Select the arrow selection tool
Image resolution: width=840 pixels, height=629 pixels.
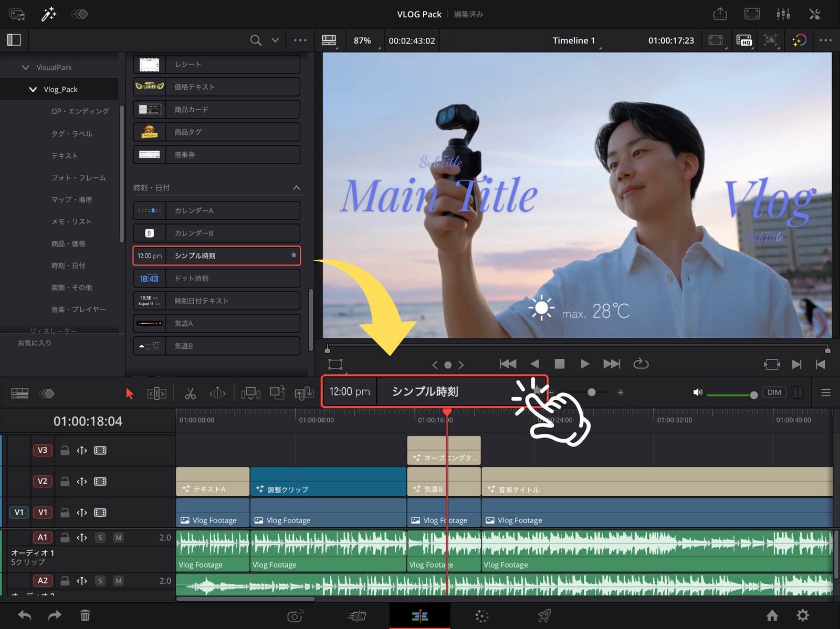click(129, 393)
